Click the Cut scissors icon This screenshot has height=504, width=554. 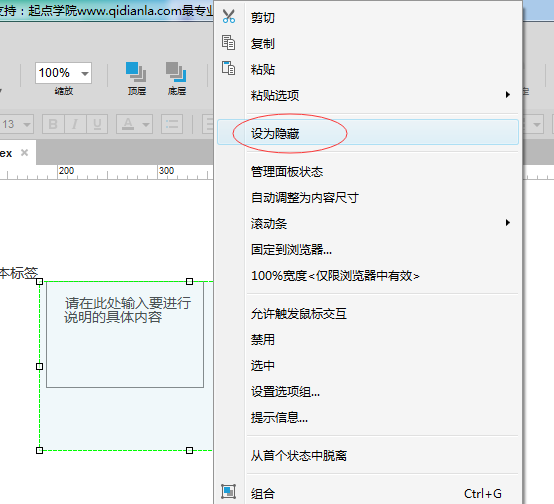point(229,16)
